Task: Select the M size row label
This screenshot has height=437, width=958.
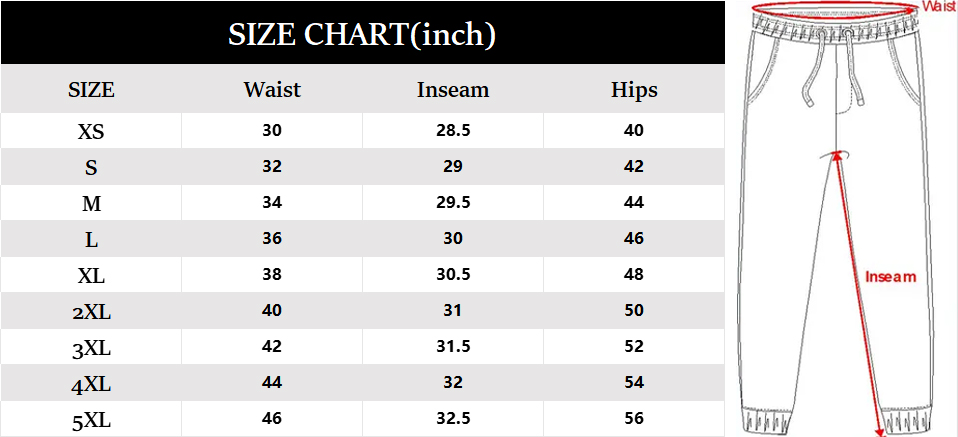Action: [x=91, y=203]
